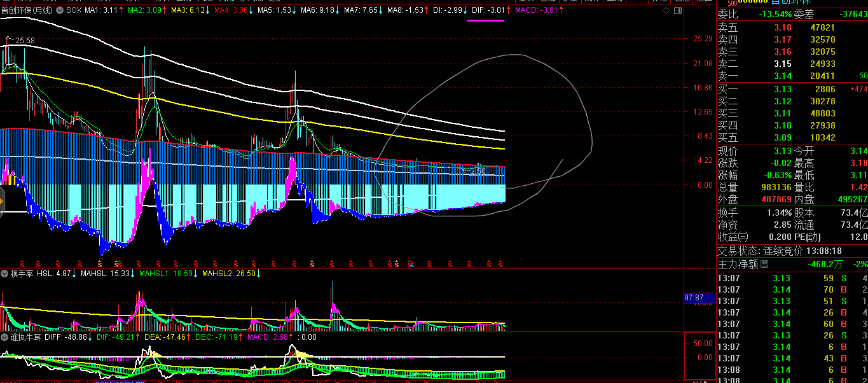Click the 97.87 blue axis value tag

pos(694,298)
